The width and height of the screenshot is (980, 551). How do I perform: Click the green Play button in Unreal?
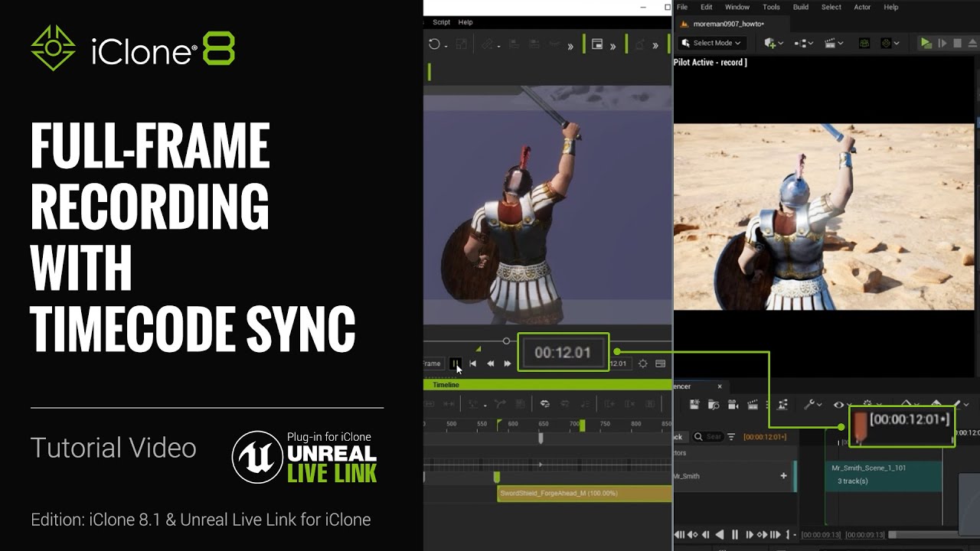(926, 44)
